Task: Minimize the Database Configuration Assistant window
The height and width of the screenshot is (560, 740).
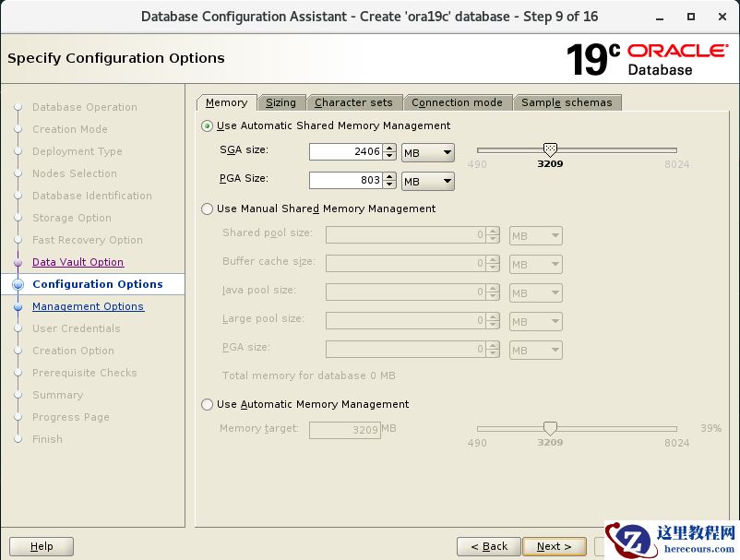Action: tap(660, 18)
